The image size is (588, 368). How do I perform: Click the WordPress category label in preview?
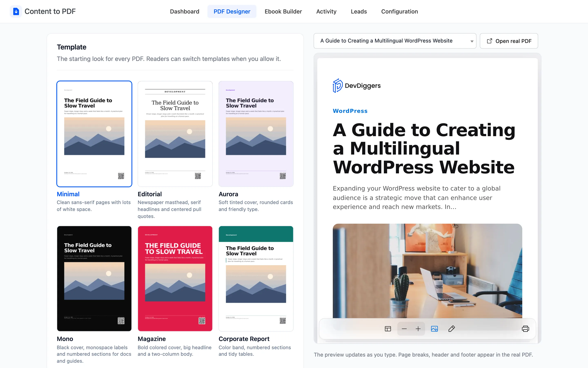click(x=350, y=111)
